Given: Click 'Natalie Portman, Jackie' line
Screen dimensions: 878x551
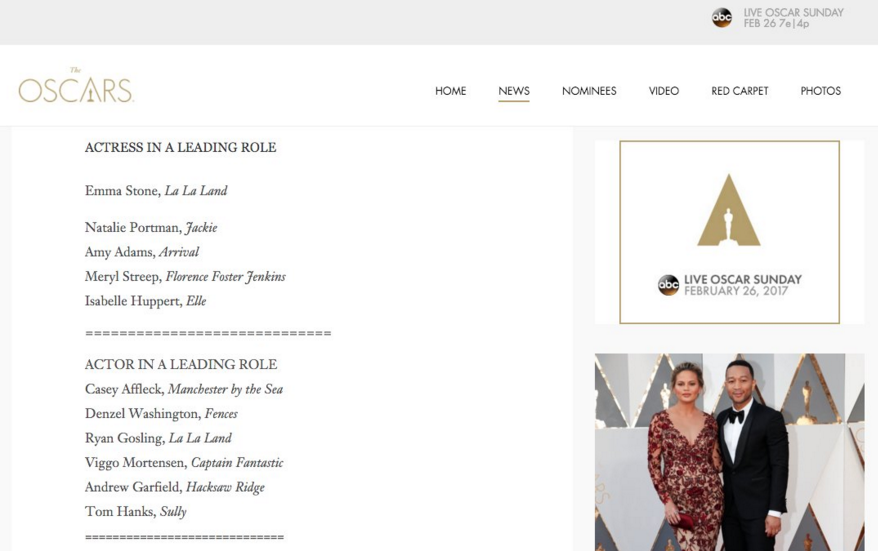Looking at the screenshot, I should [151, 228].
